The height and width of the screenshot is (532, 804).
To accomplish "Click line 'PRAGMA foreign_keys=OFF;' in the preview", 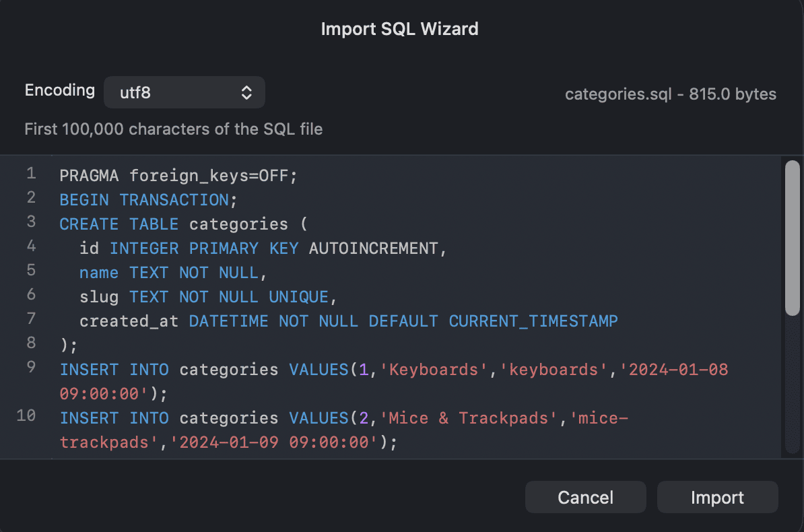I will pyautogui.click(x=178, y=176).
